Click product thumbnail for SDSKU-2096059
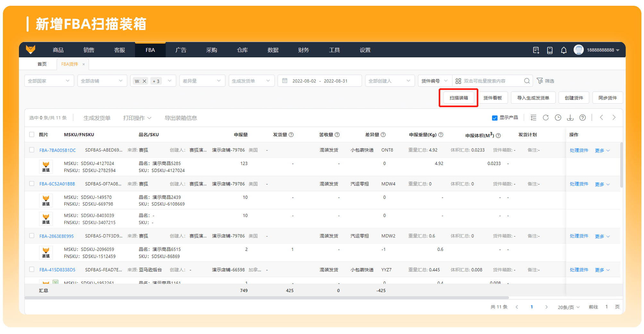Screen dimensions: 644x334 pyautogui.click(x=46, y=253)
